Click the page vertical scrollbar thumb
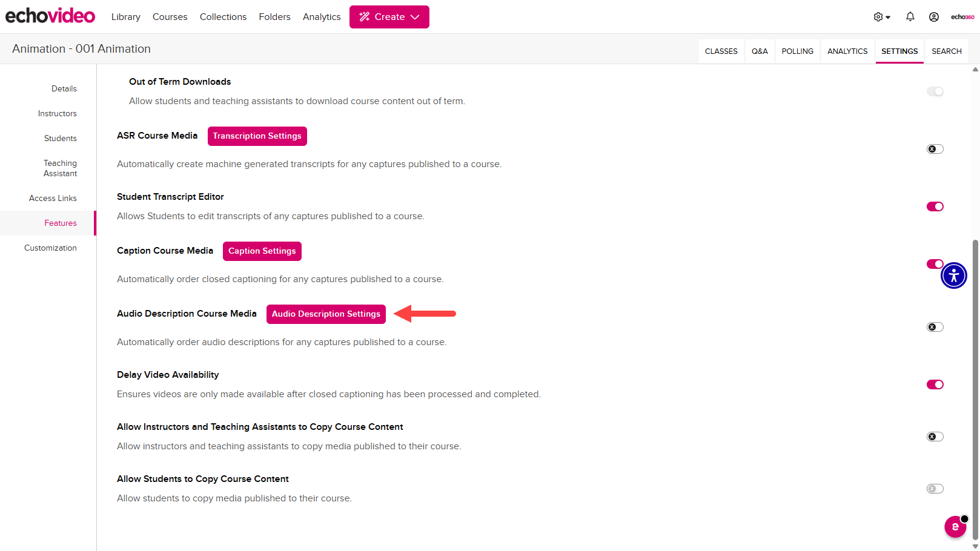980x551 pixels. [x=975, y=389]
